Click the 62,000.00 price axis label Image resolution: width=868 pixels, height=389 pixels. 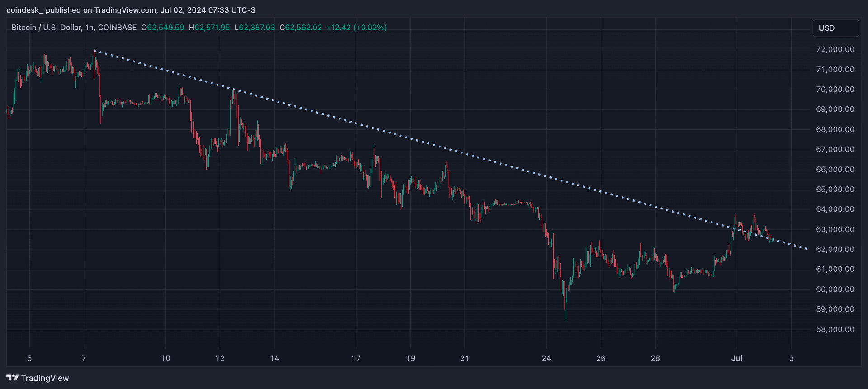[x=835, y=249]
